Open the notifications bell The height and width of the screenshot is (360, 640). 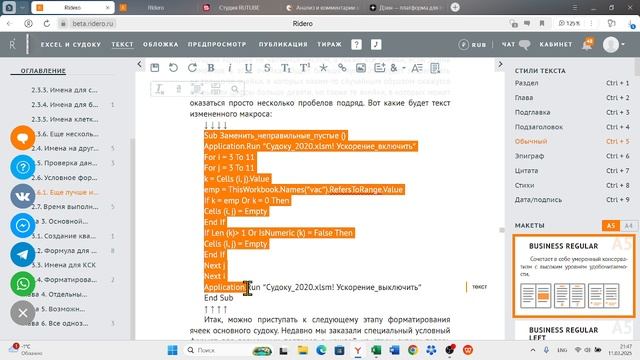tap(588, 44)
